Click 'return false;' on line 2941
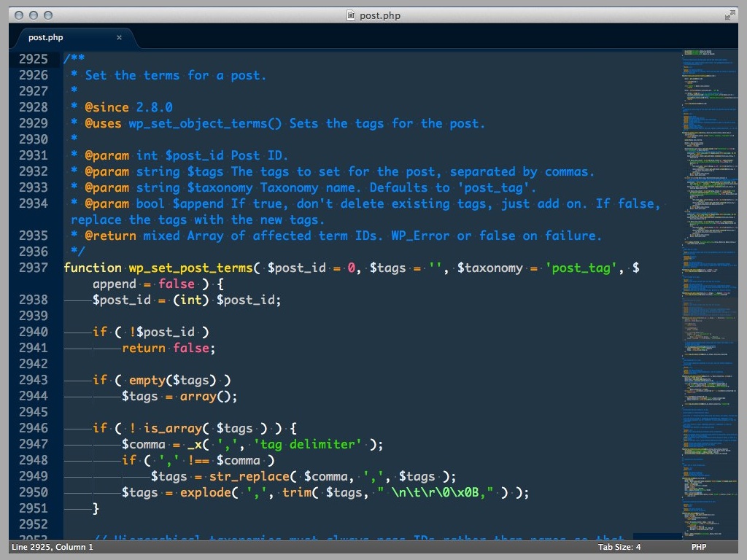The width and height of the screenshot is (747, 560). coord(169,348)
